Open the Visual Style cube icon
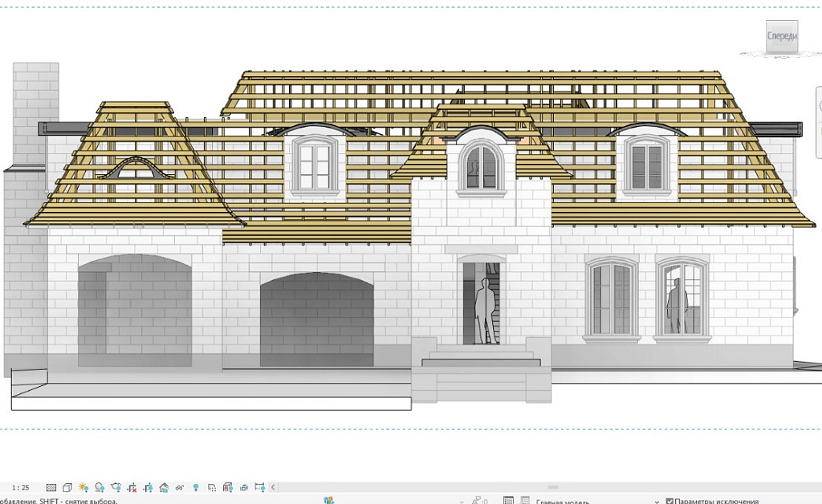 pos(67,488)
